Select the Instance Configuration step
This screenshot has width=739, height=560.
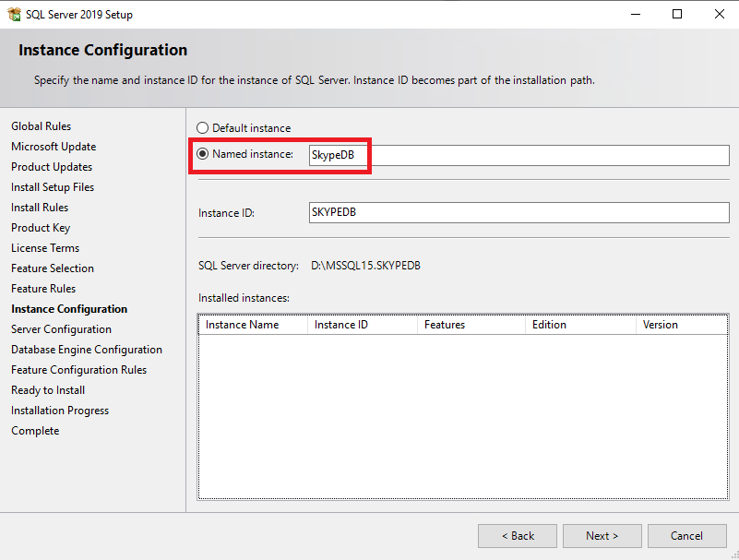click(x=69, y=309)
